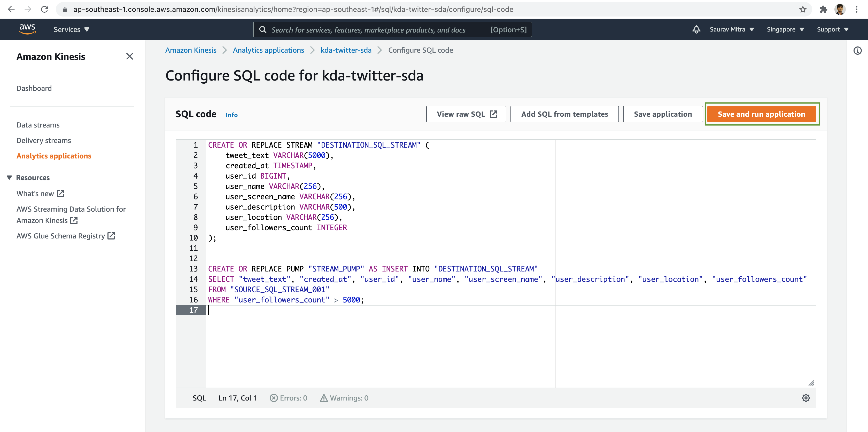The image size is (868, 432).
Task: Click the notifications bell icon top right
Action: [696, 29]
